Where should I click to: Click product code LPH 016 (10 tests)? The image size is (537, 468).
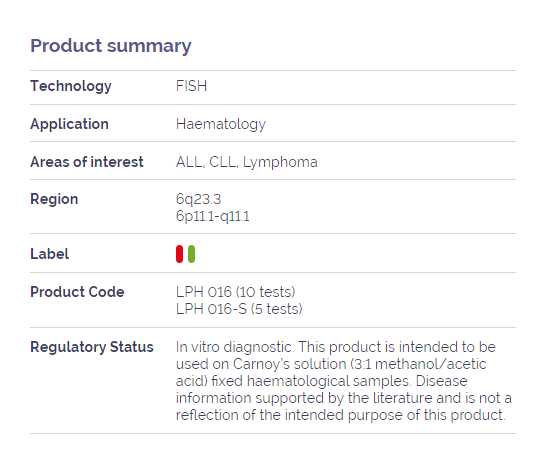[x=236, y=292]
